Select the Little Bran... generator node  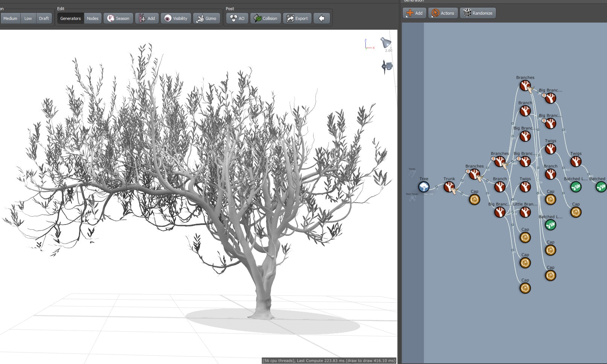525,212
